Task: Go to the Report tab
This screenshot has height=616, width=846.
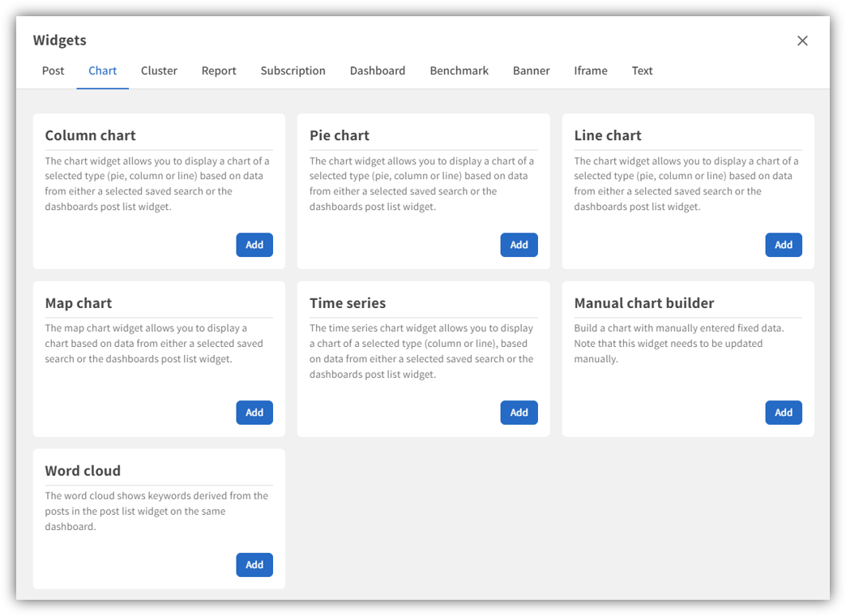Action: [x=219, y=71]
